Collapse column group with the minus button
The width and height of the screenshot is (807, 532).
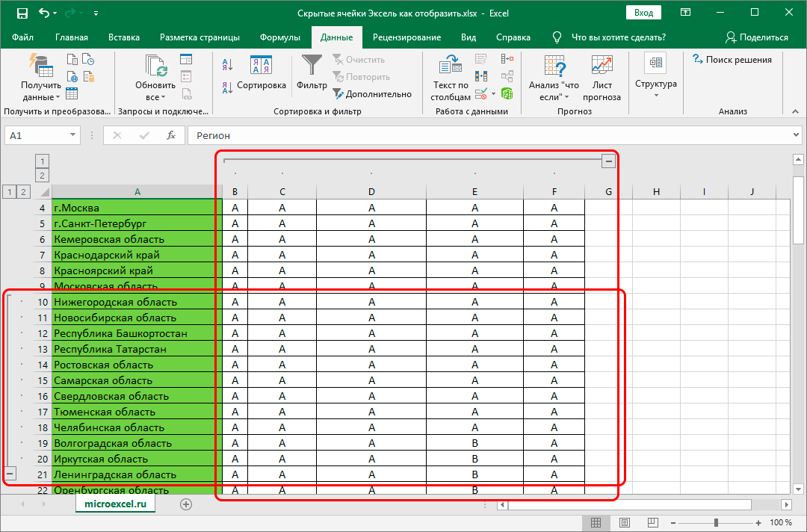tap(608, 161)
